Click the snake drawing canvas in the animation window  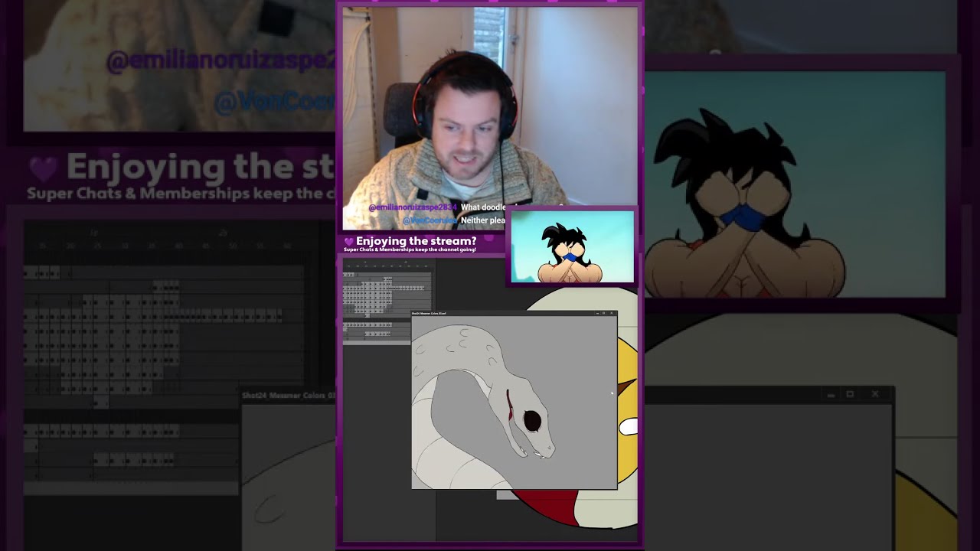pos(514,403)
